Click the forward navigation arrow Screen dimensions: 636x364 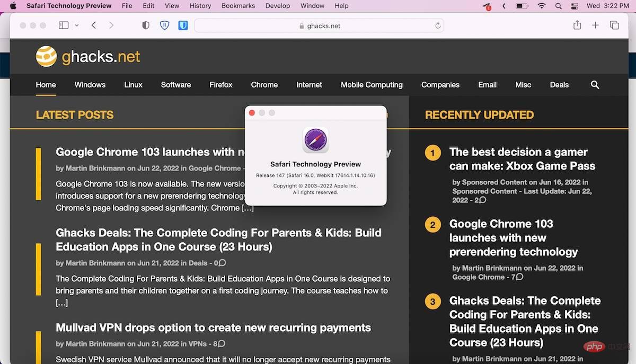click(111, 25)
